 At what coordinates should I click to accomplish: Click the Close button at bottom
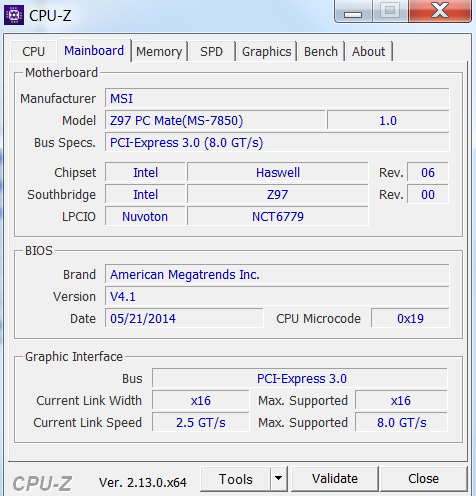pyautogui.click(x=423, y=479)
